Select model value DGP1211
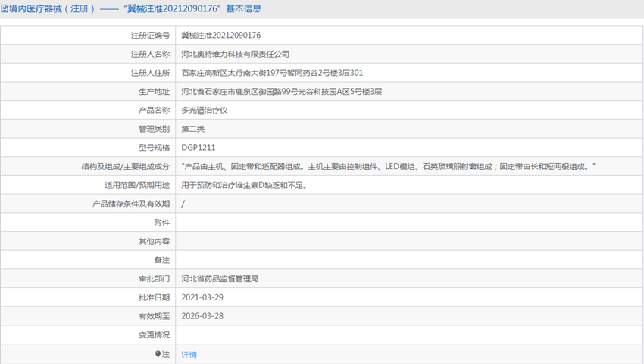Screen dimensions: 644x364 (x=199, y=148)
